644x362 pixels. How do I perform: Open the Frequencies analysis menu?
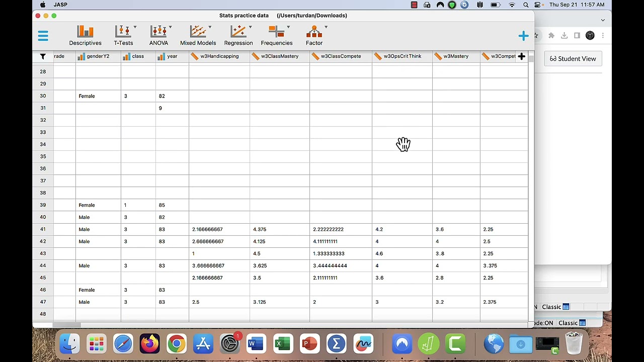pos(277,36)
